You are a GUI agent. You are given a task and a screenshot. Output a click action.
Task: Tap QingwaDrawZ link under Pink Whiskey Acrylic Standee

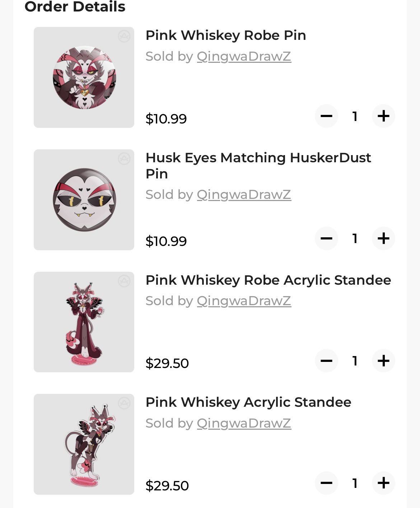point(244,423)
